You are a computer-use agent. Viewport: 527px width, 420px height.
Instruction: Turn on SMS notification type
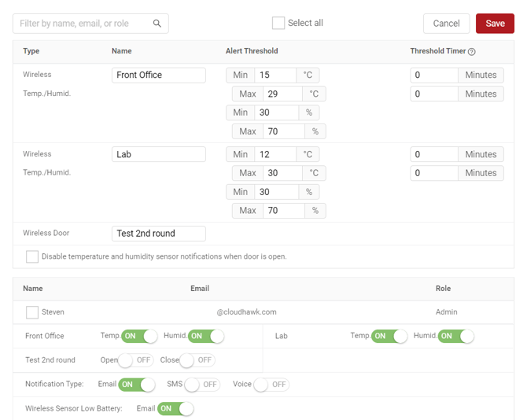pos(201,385)
